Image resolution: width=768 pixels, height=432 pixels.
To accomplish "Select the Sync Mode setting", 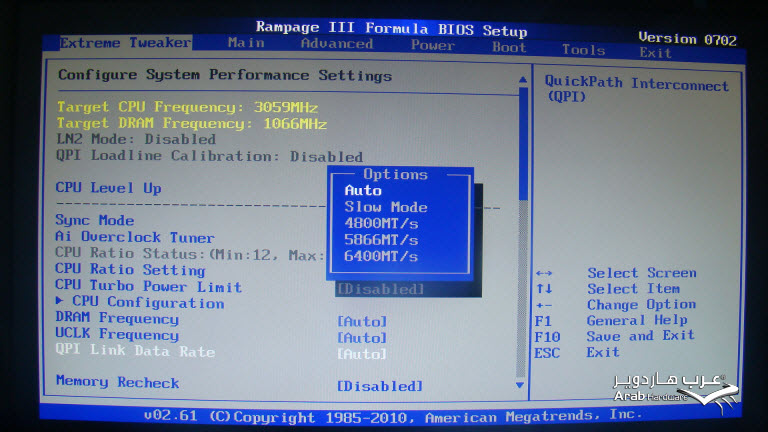I will [95, 220].
